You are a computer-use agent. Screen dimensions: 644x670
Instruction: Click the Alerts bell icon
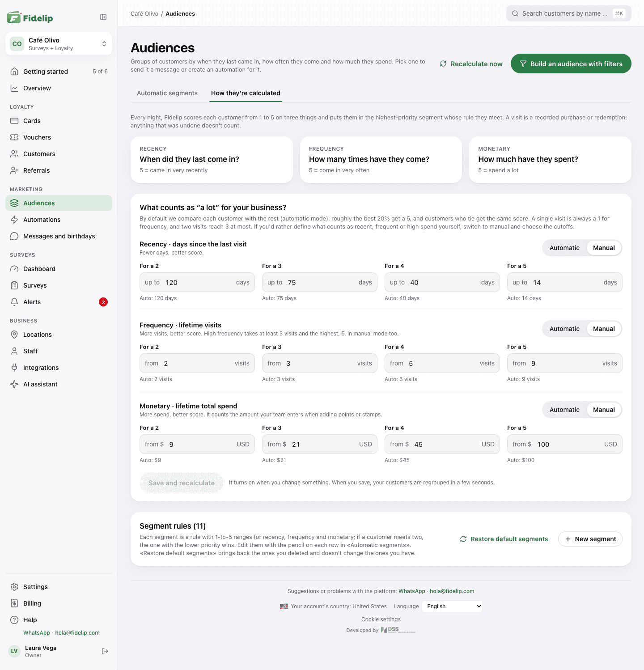click(x=14, y=302)
